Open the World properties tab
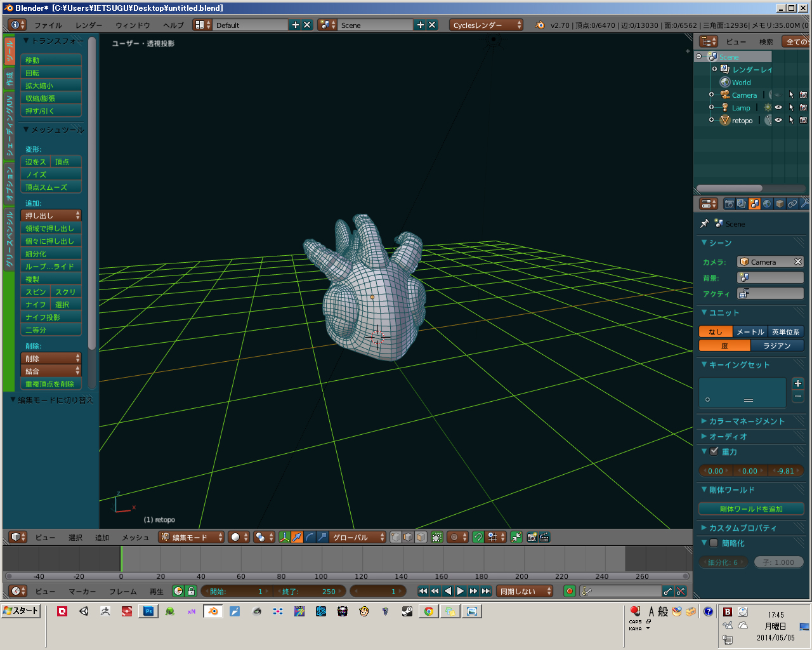This screenshot has height=650, width=812. click(767, 204)
